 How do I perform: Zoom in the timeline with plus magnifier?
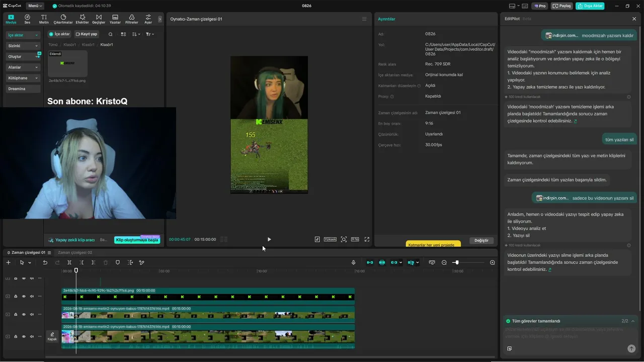(493, 262)
